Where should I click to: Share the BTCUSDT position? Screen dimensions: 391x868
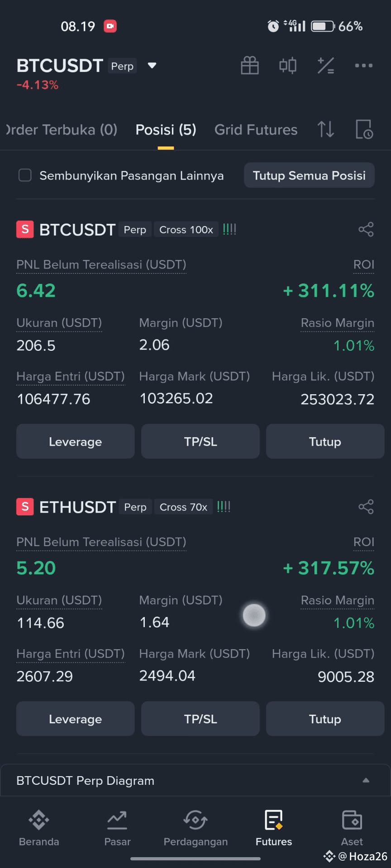point(366,229)
